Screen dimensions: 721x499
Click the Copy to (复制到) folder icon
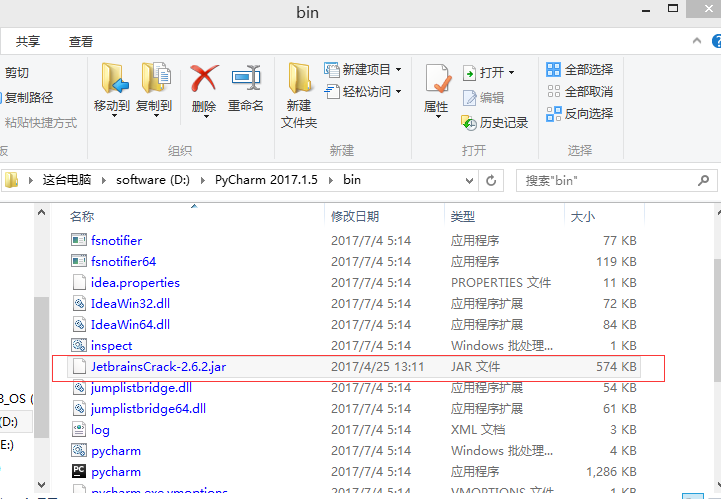pos(156,78)
